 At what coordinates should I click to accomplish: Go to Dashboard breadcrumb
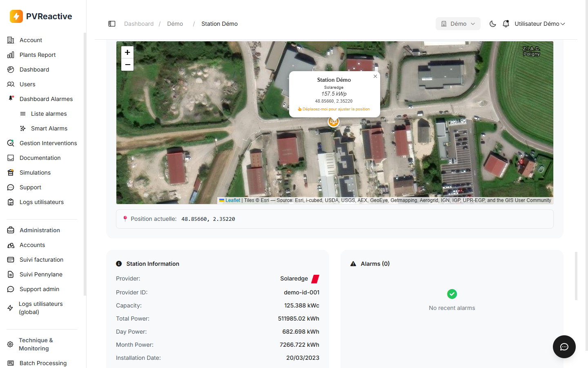click(139, 24)
